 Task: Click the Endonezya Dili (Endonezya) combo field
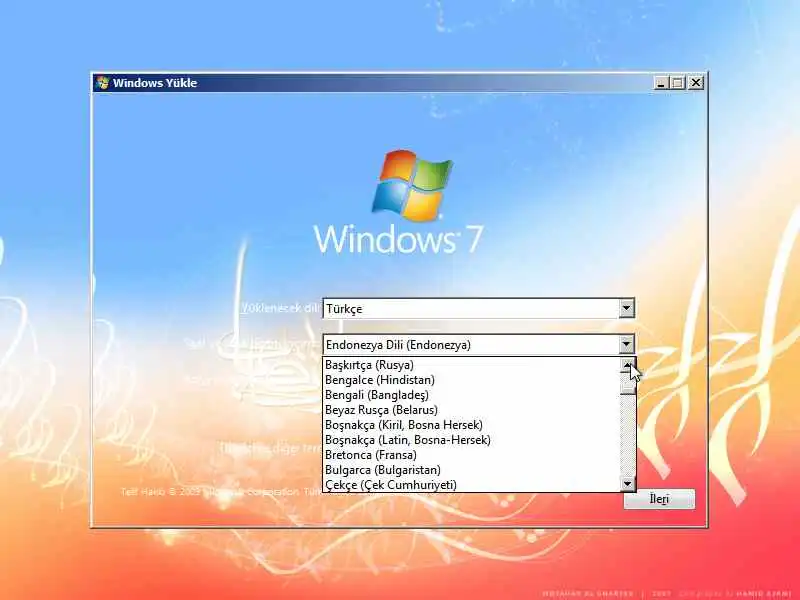[x=479, y=344]
